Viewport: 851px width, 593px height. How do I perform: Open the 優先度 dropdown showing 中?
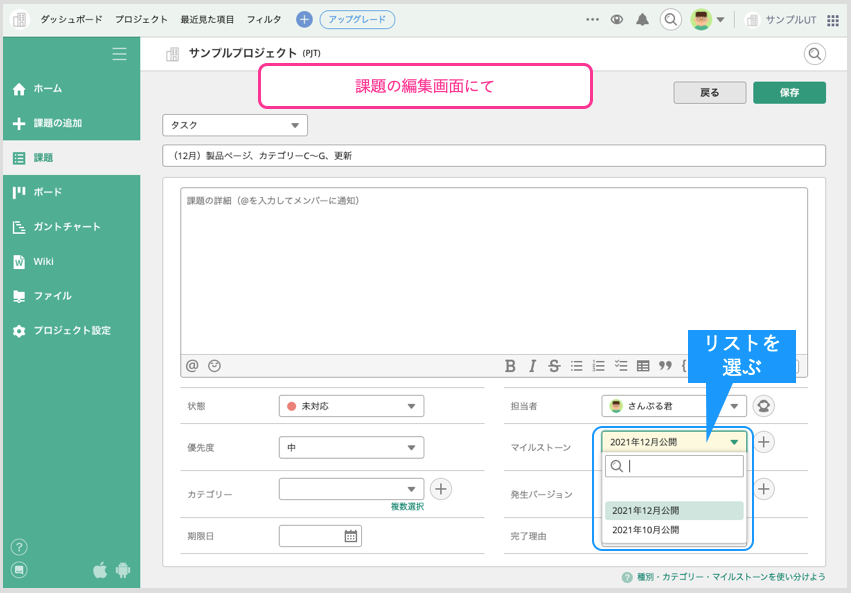click(351, 447)
